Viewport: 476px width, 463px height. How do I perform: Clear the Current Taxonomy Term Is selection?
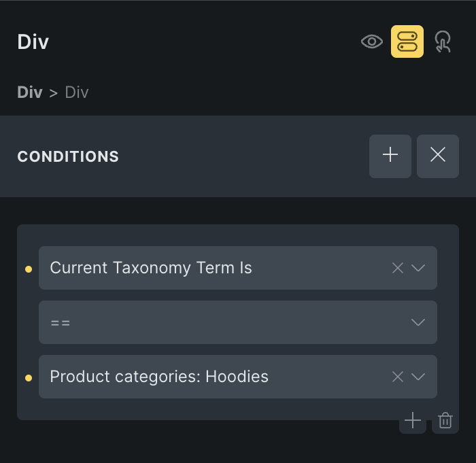coord(398,268)
